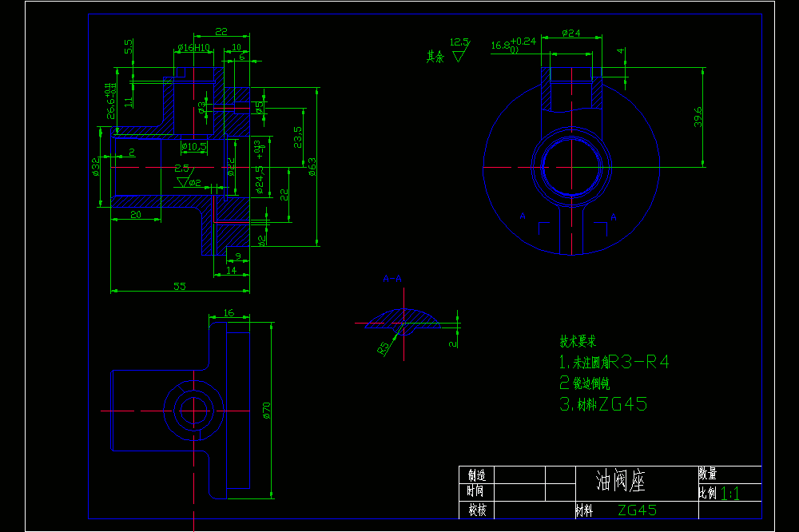Select the ZG45 value in title block
Viewport: 799px width, 532px height.
click(x=637, y=510)
